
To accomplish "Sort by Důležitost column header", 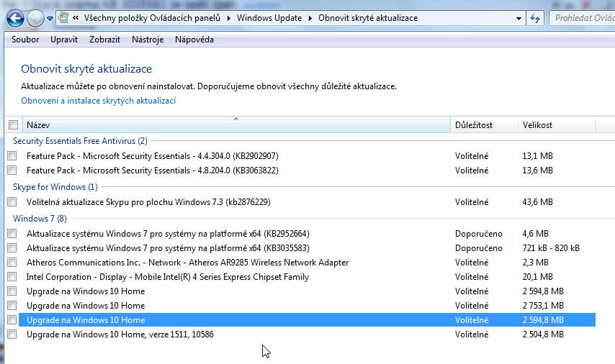I will [x=484, y=125].
